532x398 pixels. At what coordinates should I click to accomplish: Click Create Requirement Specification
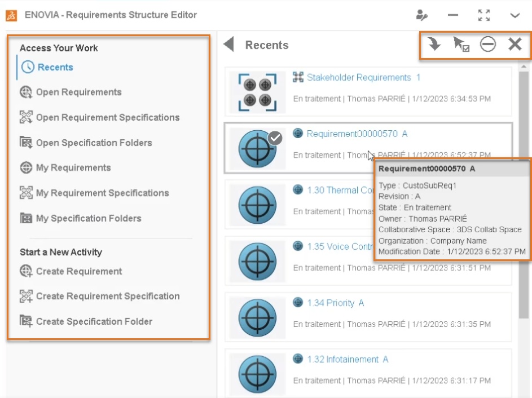pos(108,296)
